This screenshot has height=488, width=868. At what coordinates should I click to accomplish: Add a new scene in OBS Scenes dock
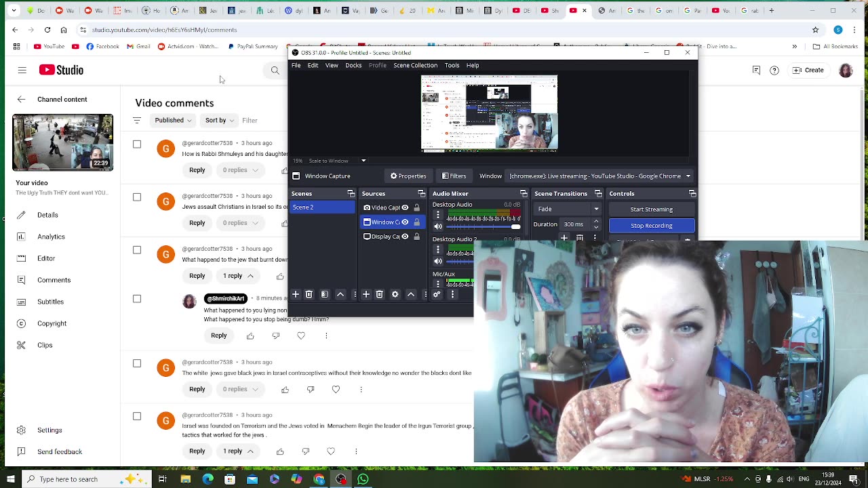coord(296,294)
